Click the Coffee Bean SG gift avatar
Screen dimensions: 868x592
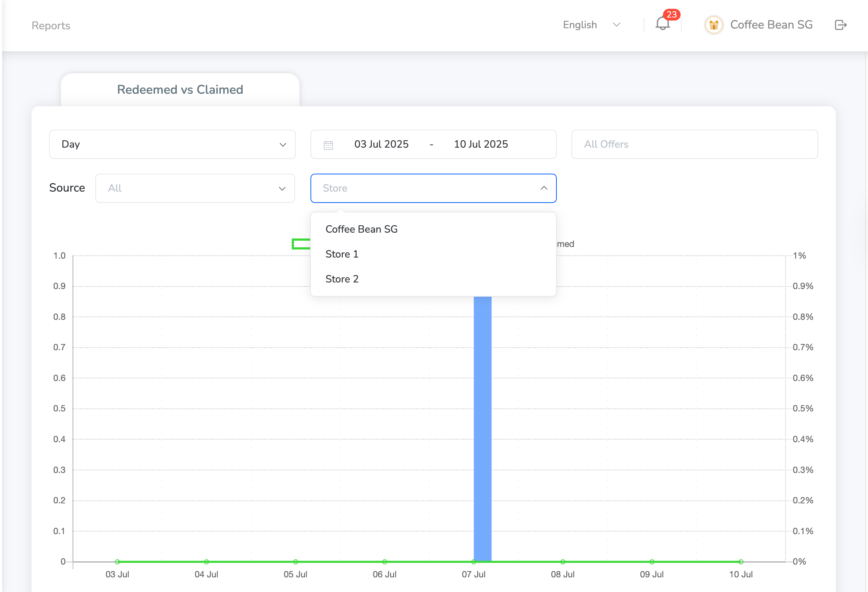(x=713, y=25)
